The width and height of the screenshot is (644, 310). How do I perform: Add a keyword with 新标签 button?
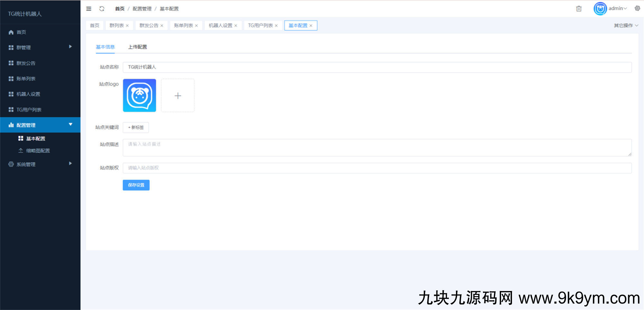(136, 127)
